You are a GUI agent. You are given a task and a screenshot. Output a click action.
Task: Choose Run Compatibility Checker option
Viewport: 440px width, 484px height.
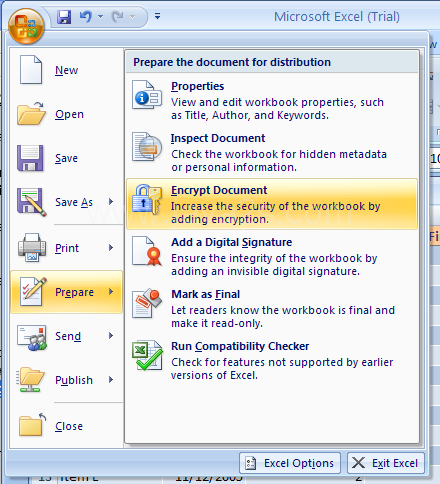pyautogui.click(x=272, y=360)
